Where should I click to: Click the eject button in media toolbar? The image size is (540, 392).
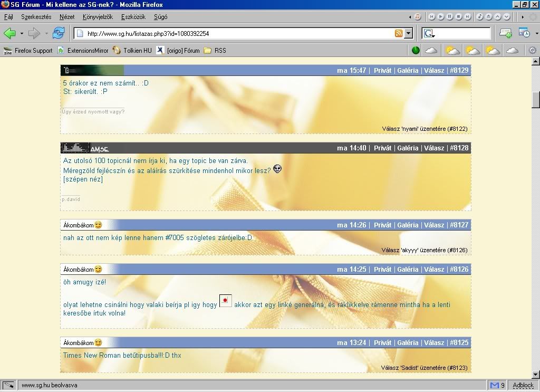point(489,16)
